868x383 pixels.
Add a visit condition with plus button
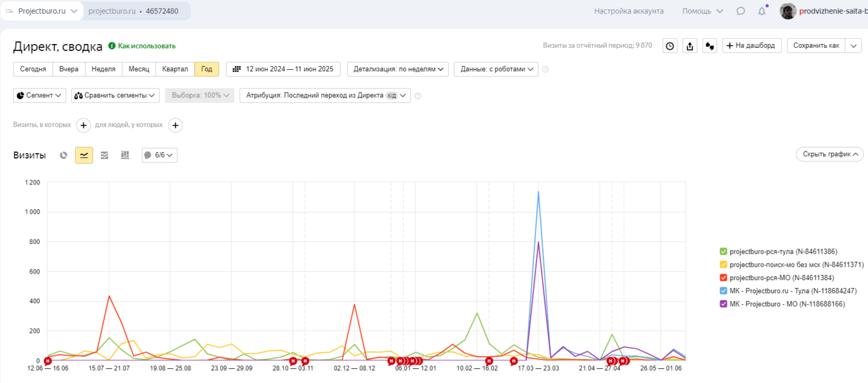point(84,125)
